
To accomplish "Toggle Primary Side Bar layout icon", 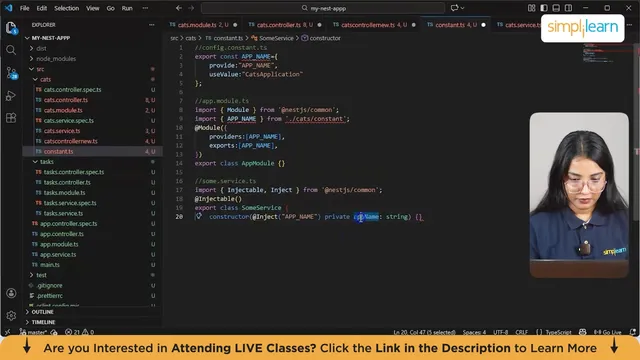I will tap(544, 8).
